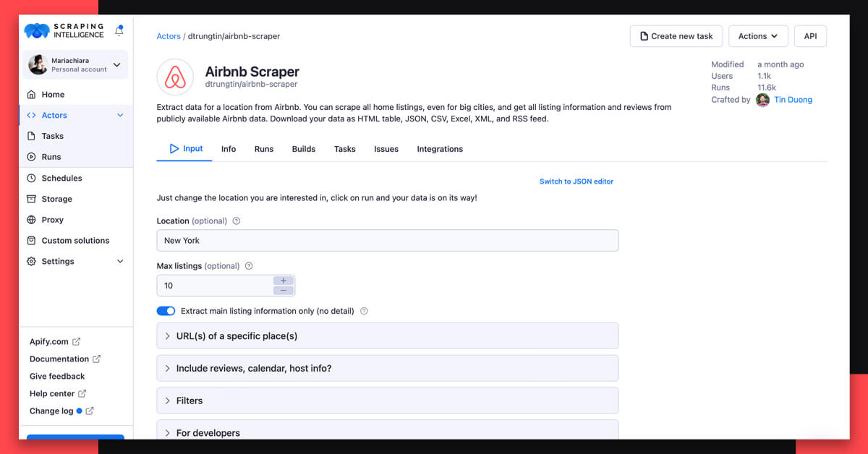Click file icon in Create new task button
Viewport: 868px width, 454px height.
pyautogui.click(x=644, y=36)
